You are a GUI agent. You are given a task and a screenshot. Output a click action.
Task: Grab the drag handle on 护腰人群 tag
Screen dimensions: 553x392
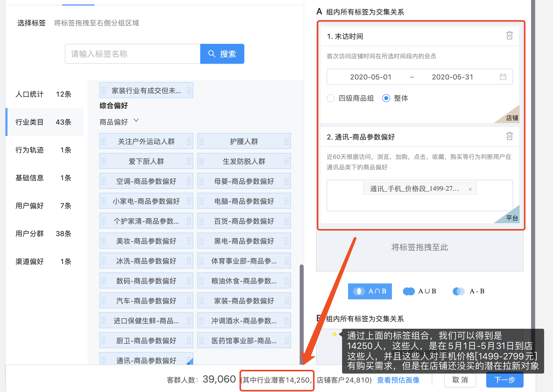pos(201,141)
